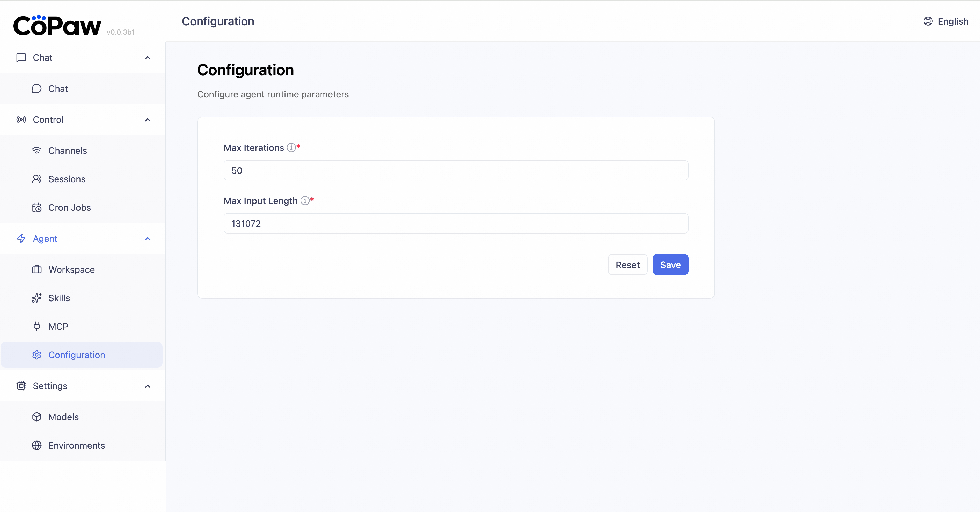The width and height of the screenshot is (980, 512).
Task: Click the Workspace briefcase icon
Action: (x=37, y=269)
